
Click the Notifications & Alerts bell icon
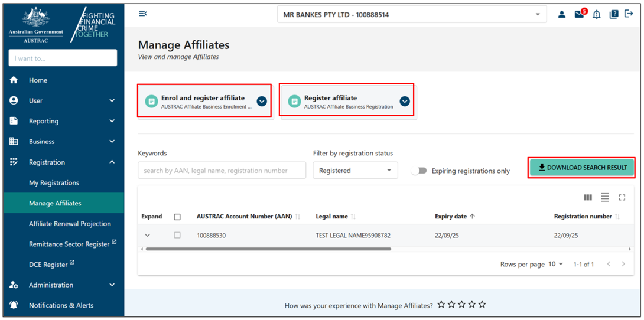[14, 305]
